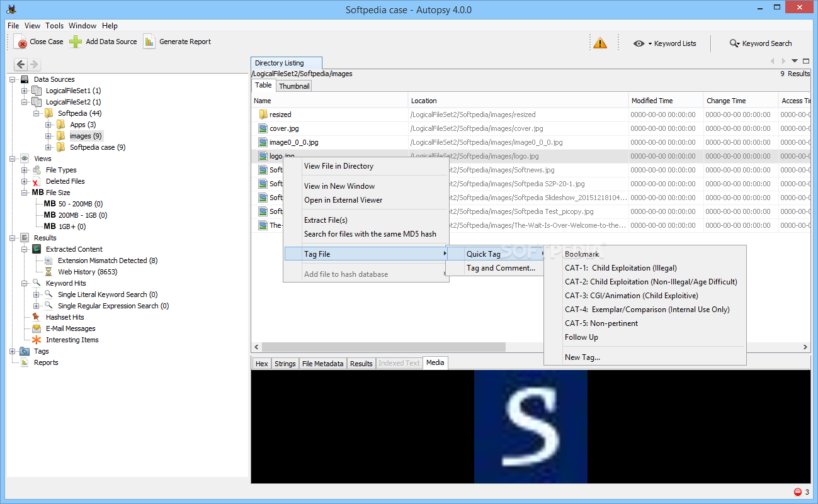Switch to the Results viewer tab
The image size is (818, 504).
point(361,364)
